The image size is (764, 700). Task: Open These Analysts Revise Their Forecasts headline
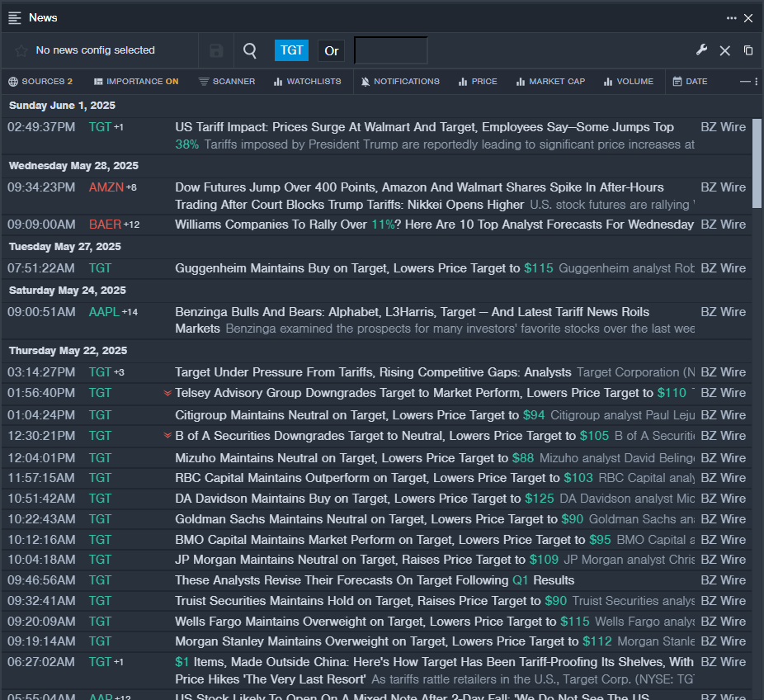(375, 580)
